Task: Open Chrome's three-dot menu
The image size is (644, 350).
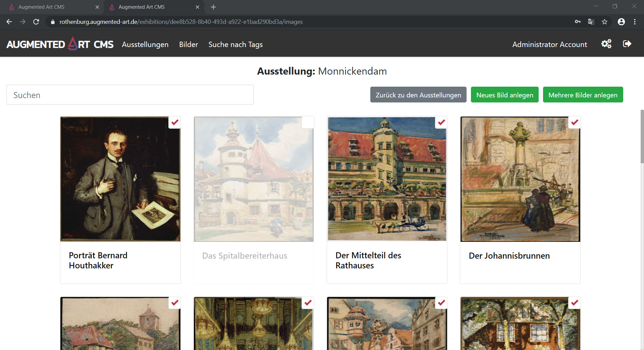Action: coord(635,22)
